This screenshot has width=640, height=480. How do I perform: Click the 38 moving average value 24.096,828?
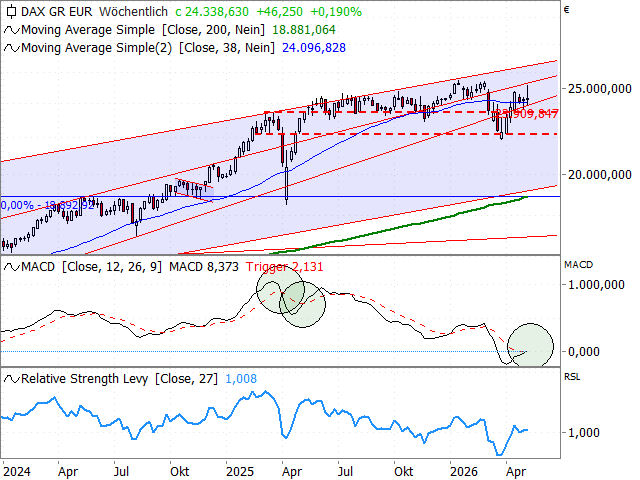tap(314, 48)
